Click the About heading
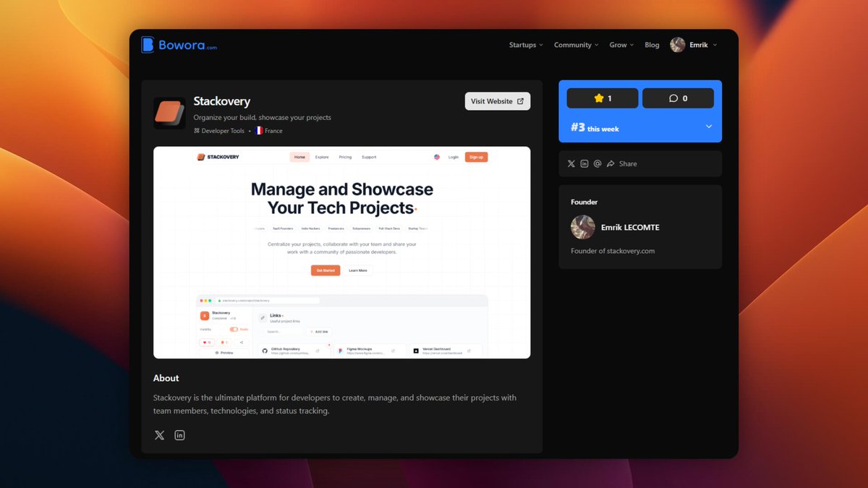Image resolution: width=868 pixels, height=488 pixels. coord(166,378)
